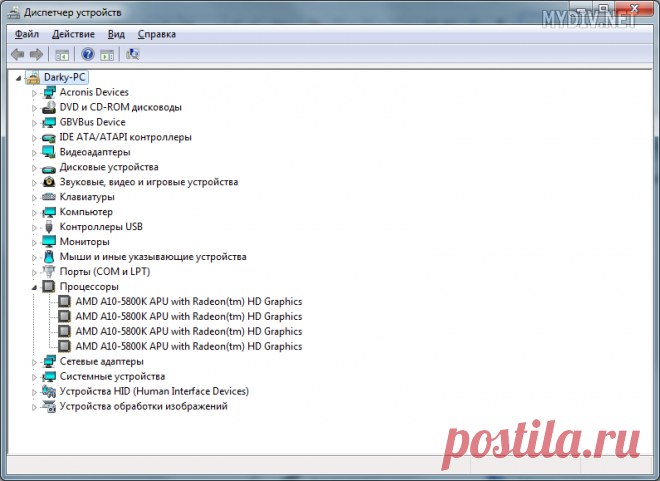Select the last AMD A10-5800K processor entry

tap(189, 346)
